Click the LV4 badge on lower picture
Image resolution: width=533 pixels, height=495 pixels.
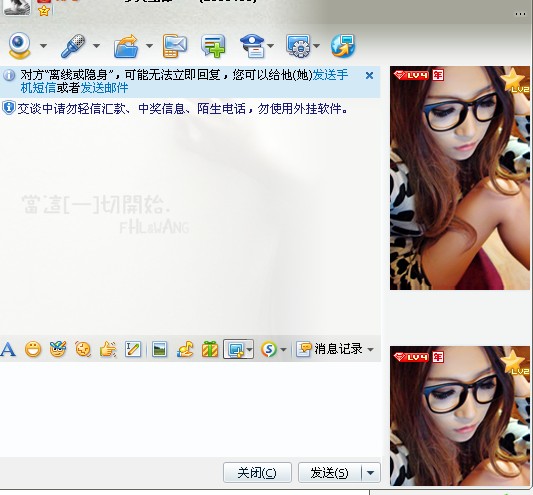(x=411, y=357)
